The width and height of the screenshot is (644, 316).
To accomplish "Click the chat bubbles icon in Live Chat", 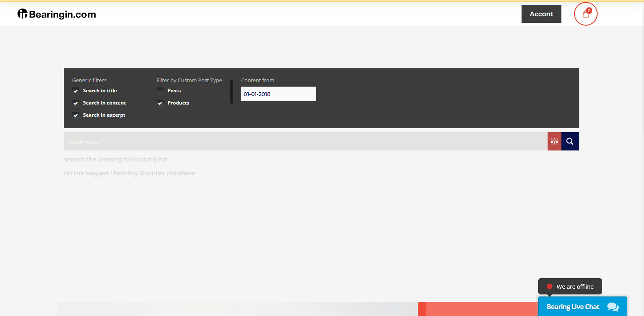I will point(613,307).
